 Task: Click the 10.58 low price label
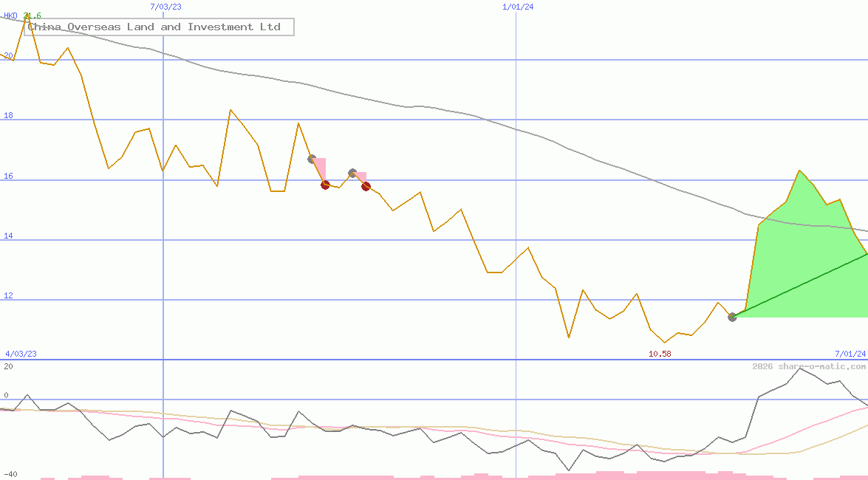pyautogui.click(x=660, y=354)
